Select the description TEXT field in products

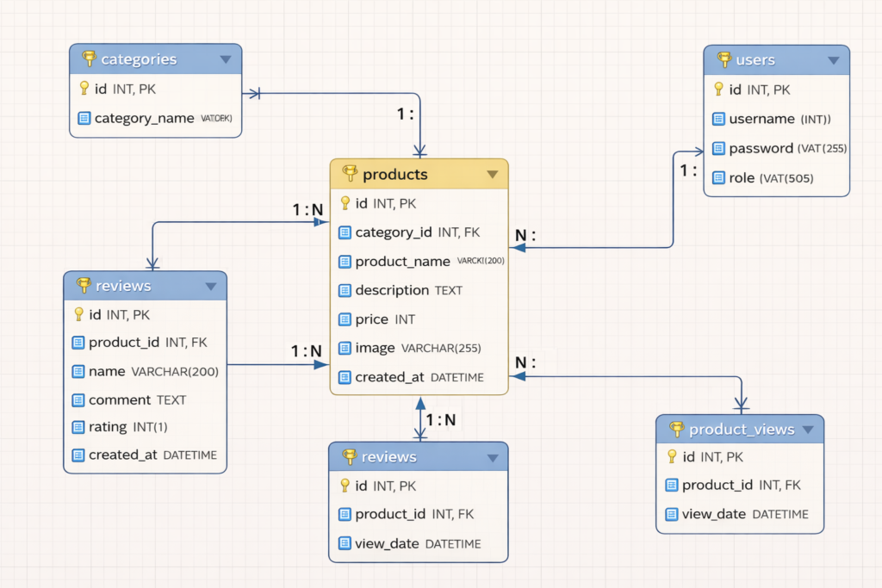tap(408, 290)
